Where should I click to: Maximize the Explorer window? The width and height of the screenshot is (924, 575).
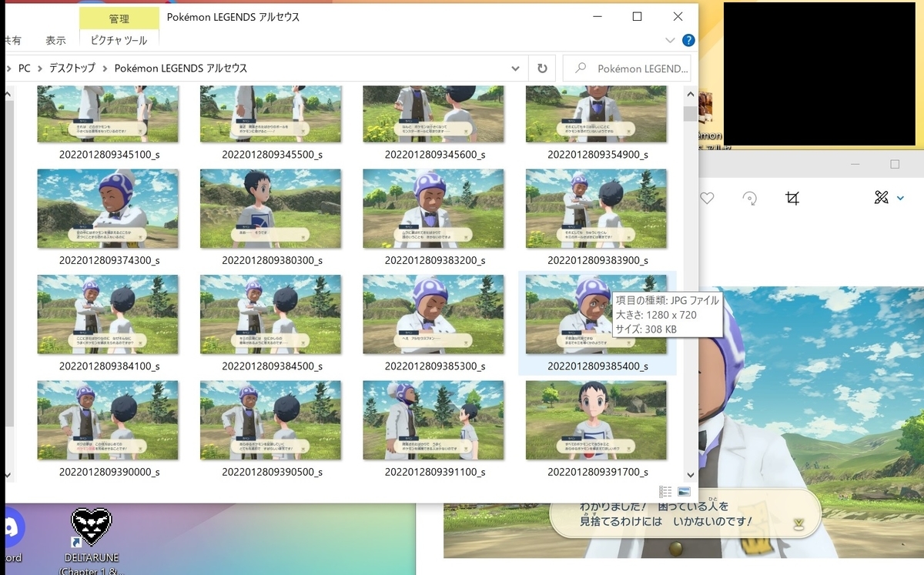(x=637, y=17)
